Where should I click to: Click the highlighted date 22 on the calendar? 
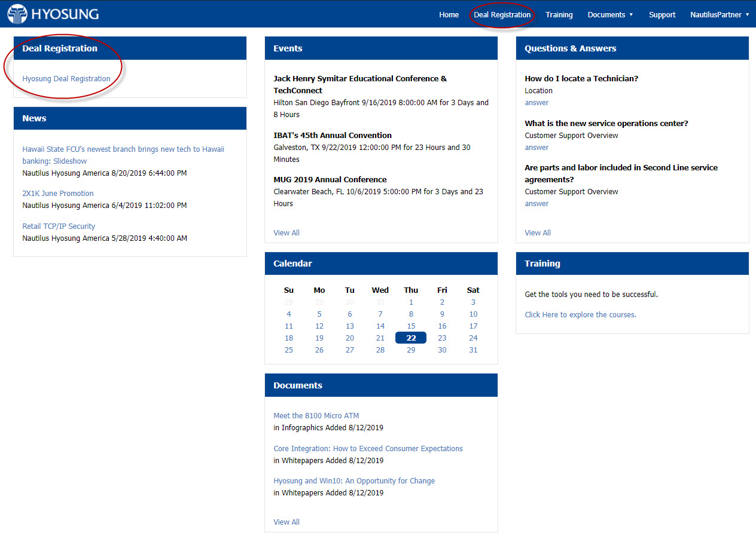coord(411,338)
